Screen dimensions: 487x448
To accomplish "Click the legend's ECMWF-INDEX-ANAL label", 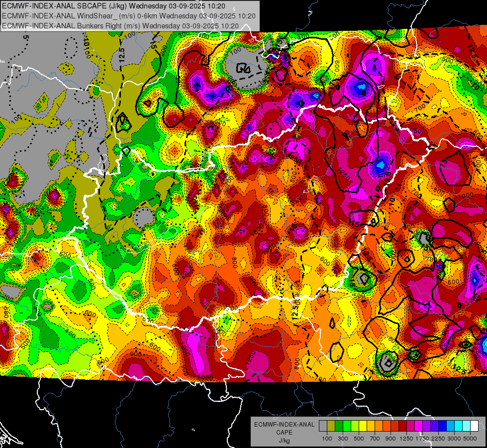I will [x=284, y=425].
